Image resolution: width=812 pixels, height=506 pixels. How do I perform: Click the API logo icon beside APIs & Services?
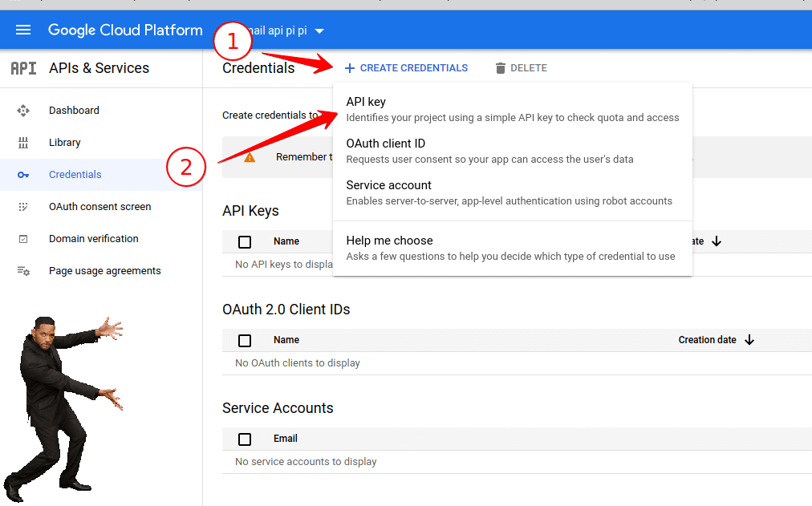pyautogui.click(x=23, y=68)
